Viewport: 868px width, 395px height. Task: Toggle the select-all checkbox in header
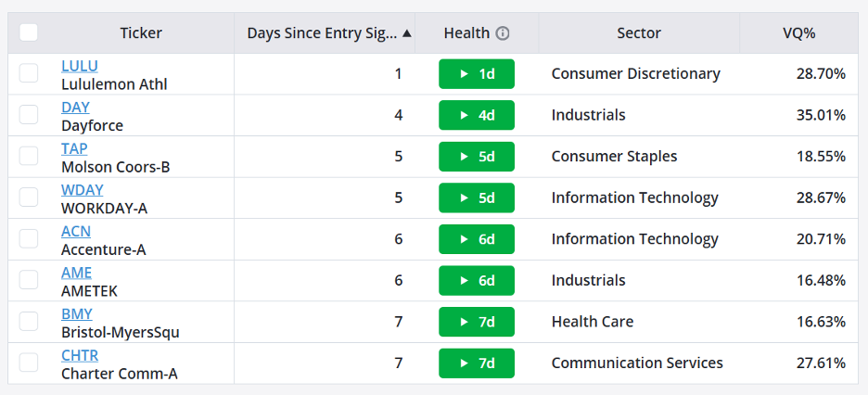tap(29, 32)
